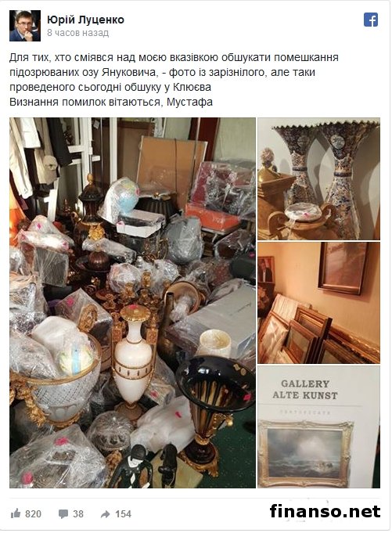Open the photo of stacked framed paintings

(x=318, y=303)
